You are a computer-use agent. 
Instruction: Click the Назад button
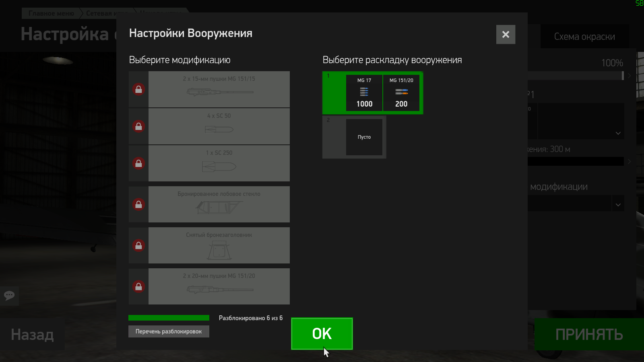[x=32, y=334]
